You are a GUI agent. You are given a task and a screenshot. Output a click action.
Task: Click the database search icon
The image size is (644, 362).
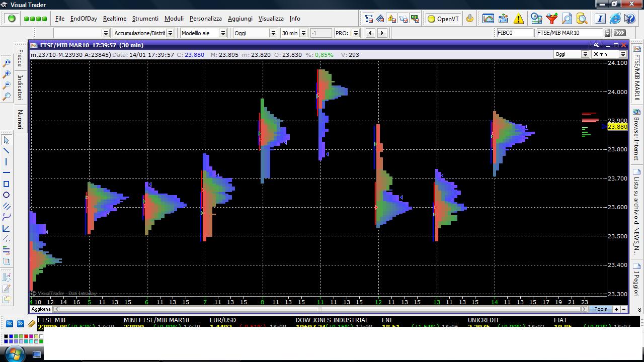point(582,19)
